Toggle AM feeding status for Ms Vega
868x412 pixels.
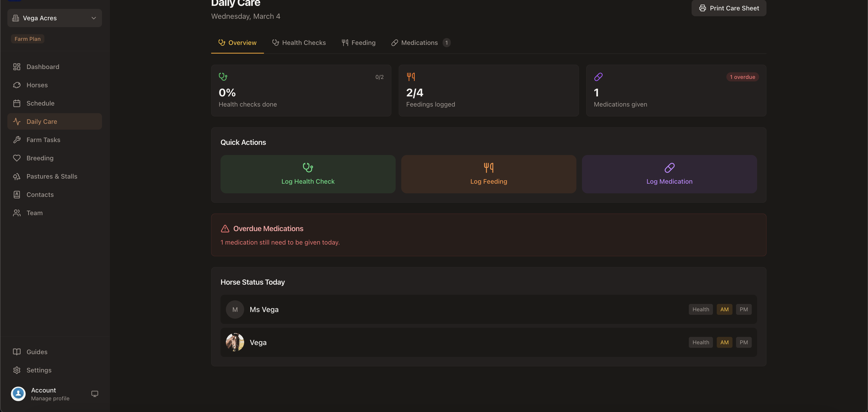(724, 309)
